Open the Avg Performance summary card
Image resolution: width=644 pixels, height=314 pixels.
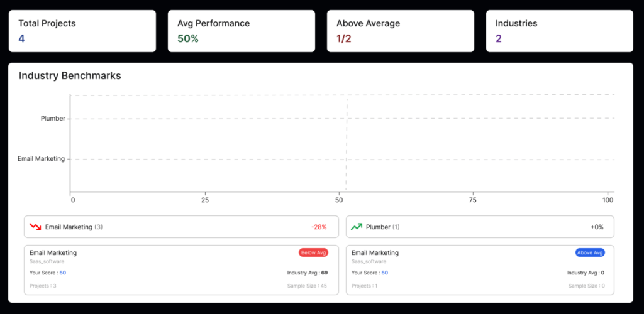[241, 31]
